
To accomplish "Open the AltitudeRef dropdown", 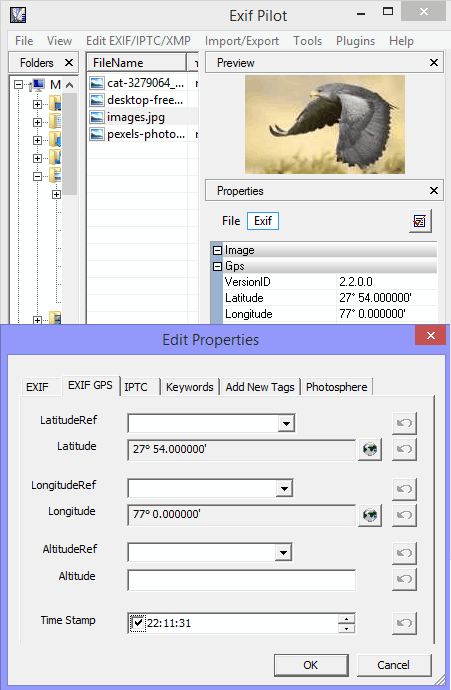I will [283, 552].
